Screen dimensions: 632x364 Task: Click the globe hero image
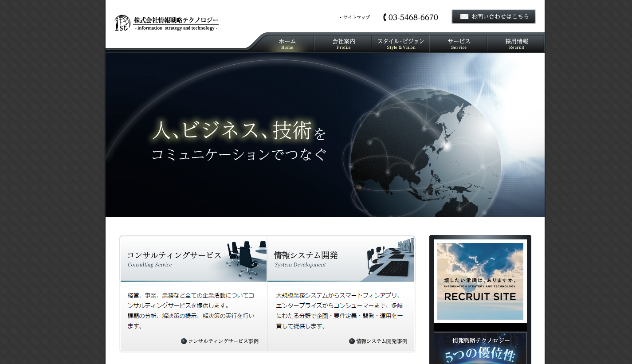point(426,153)
